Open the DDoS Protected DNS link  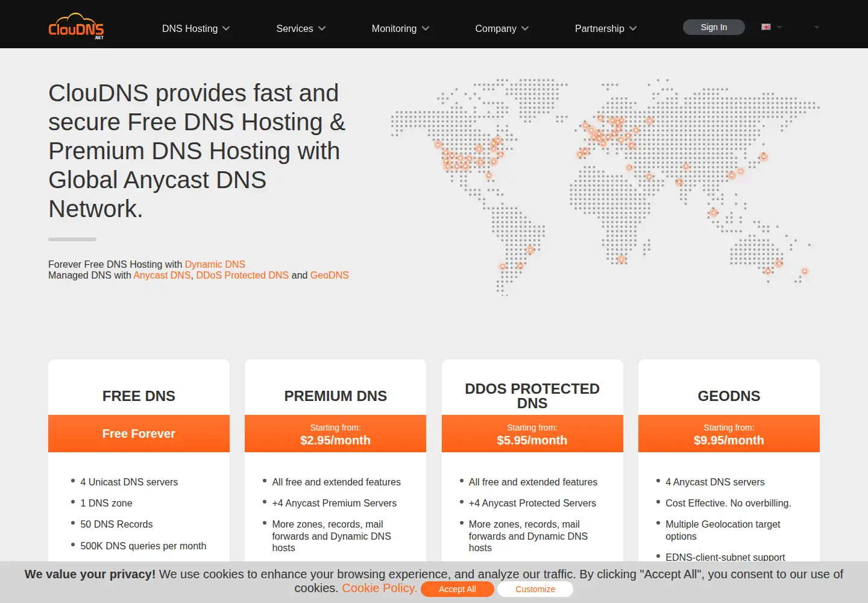tap(242, 275)
